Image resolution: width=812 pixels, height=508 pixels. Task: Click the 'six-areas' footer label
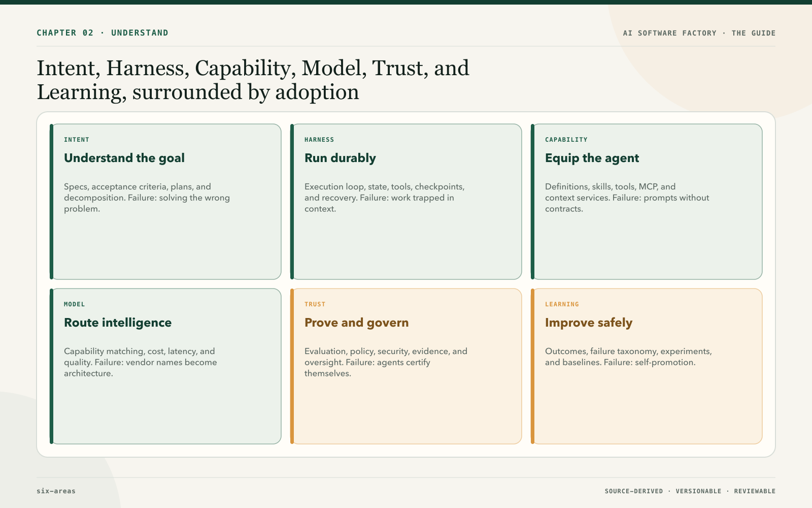click(56, 491)
